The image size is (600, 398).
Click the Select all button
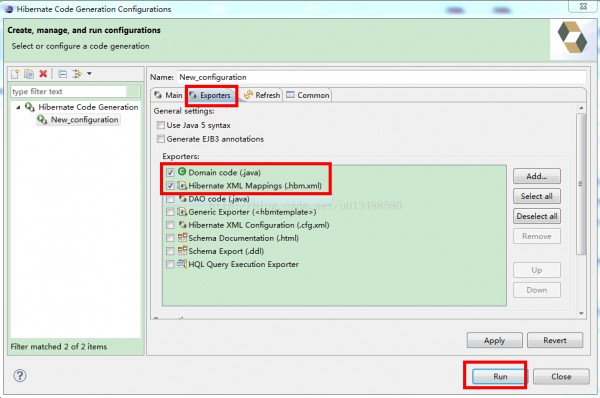tap(536, 196)
